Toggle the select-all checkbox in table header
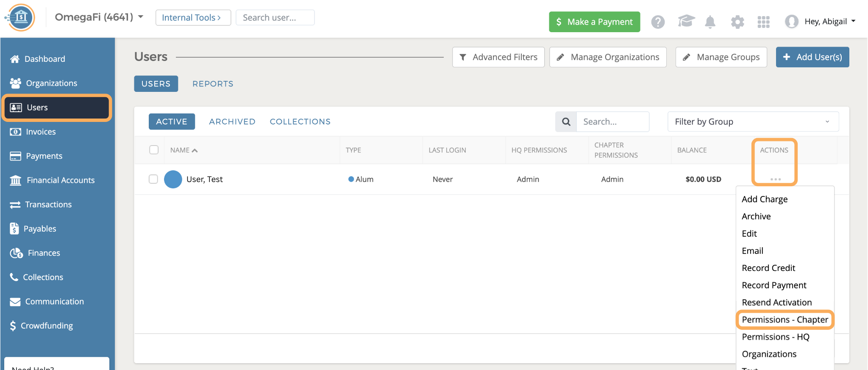Viewport: 868px width, 370px height. (x=154, y=150)
